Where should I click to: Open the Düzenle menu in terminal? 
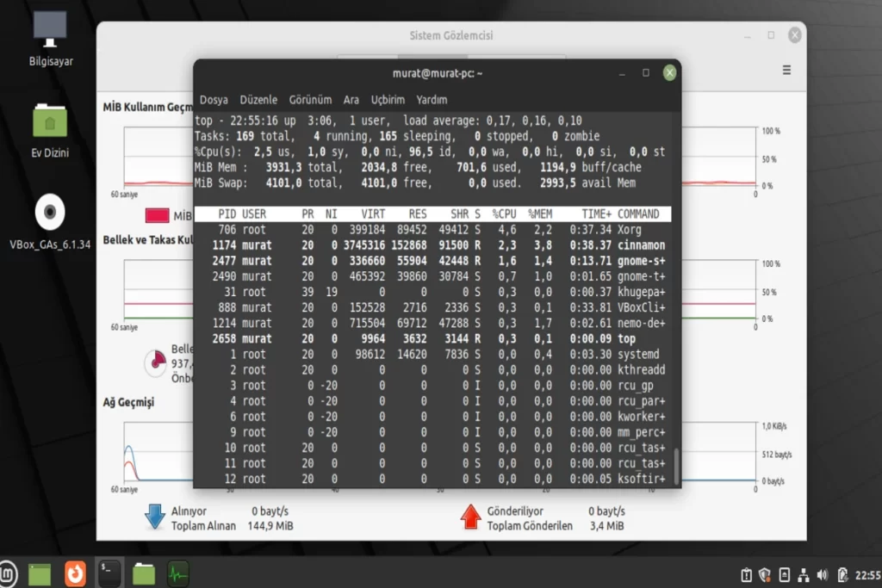[258, 100]
